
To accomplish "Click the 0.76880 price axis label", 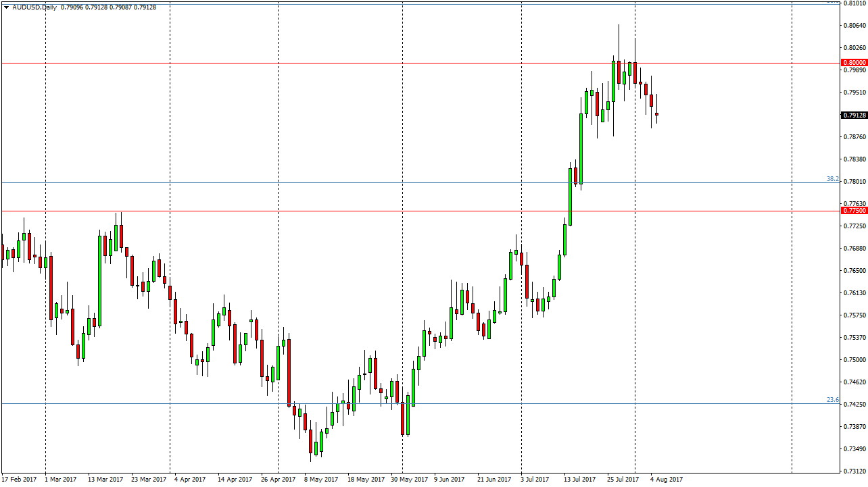I will [854, 249].
